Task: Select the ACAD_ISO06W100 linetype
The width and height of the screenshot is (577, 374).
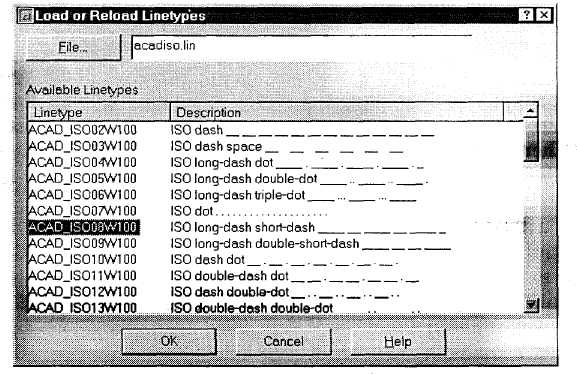Action: tap(82, 195)
